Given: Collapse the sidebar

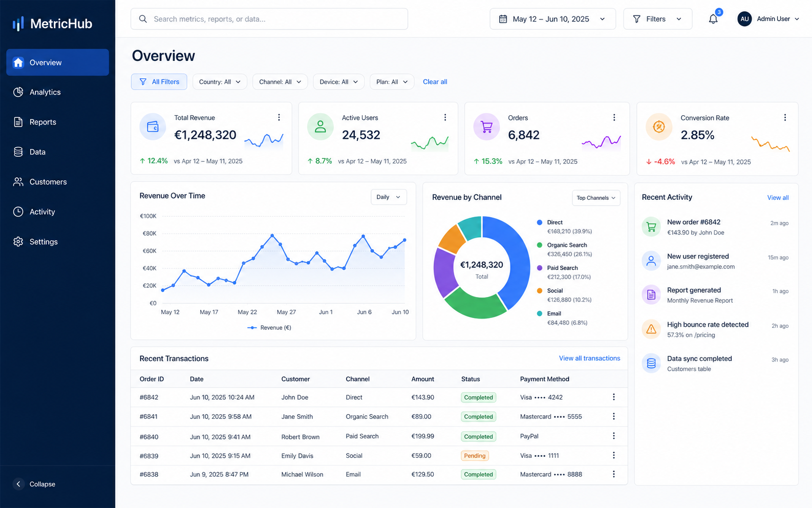Looking at the screenshot, I should pos(34,484).
